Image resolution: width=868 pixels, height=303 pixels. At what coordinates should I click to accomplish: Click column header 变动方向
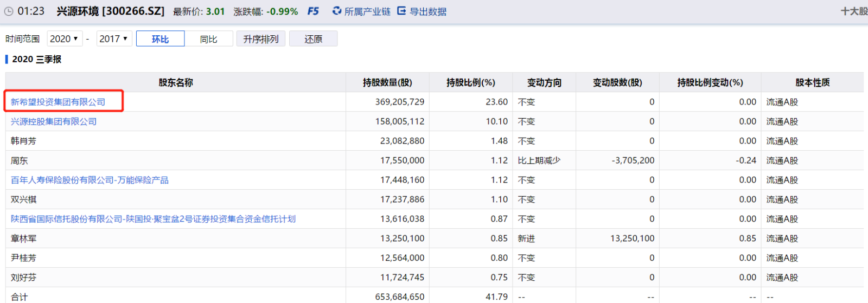click(x=544, y=82)
